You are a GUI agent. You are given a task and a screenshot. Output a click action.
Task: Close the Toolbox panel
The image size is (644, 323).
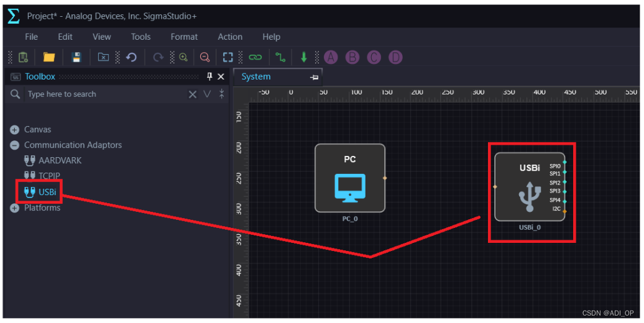click(x=221, y=77)
